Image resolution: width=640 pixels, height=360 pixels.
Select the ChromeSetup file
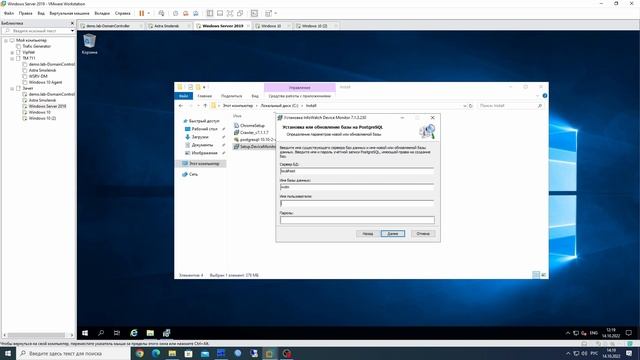pyautogui.click(x=252, y=126)
